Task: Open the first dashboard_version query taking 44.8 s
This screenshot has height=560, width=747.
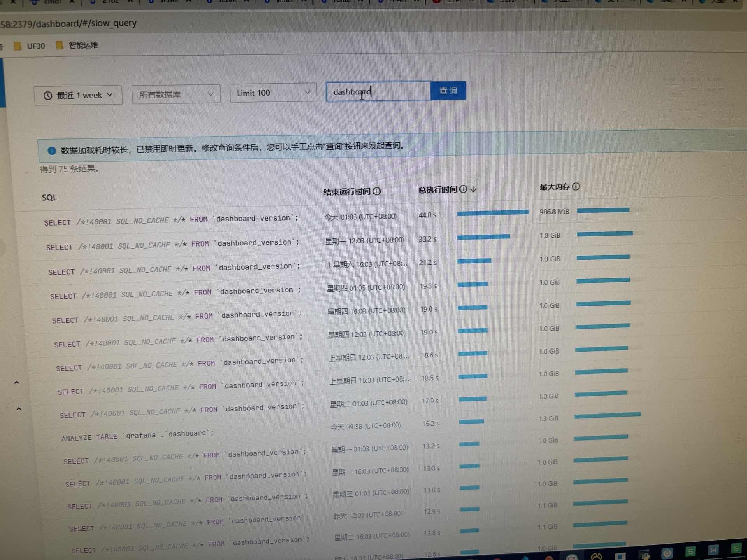Action: 171,220
